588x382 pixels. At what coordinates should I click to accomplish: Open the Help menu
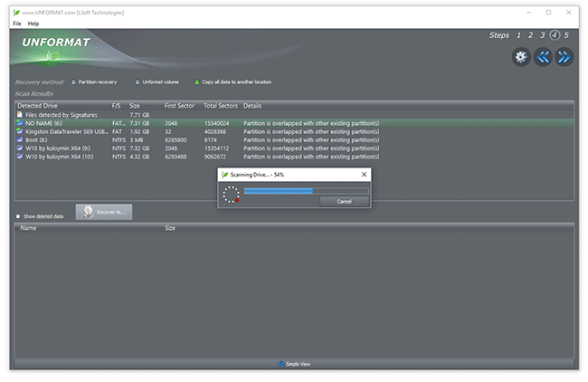(x=33, y=24)
